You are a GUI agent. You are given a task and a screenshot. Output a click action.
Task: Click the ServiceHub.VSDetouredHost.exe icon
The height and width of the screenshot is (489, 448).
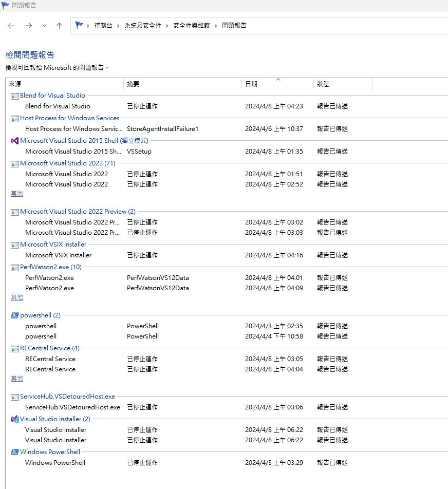click(15, 396)
